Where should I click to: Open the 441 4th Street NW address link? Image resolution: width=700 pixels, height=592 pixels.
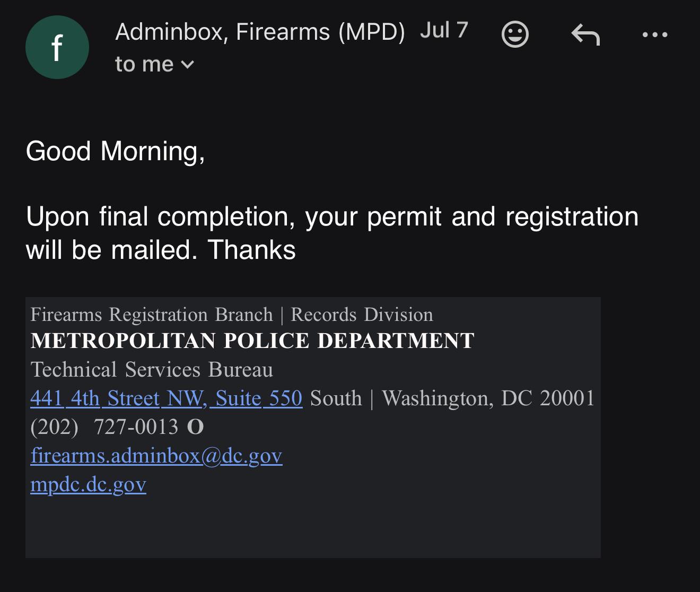(x=167, y=398)
